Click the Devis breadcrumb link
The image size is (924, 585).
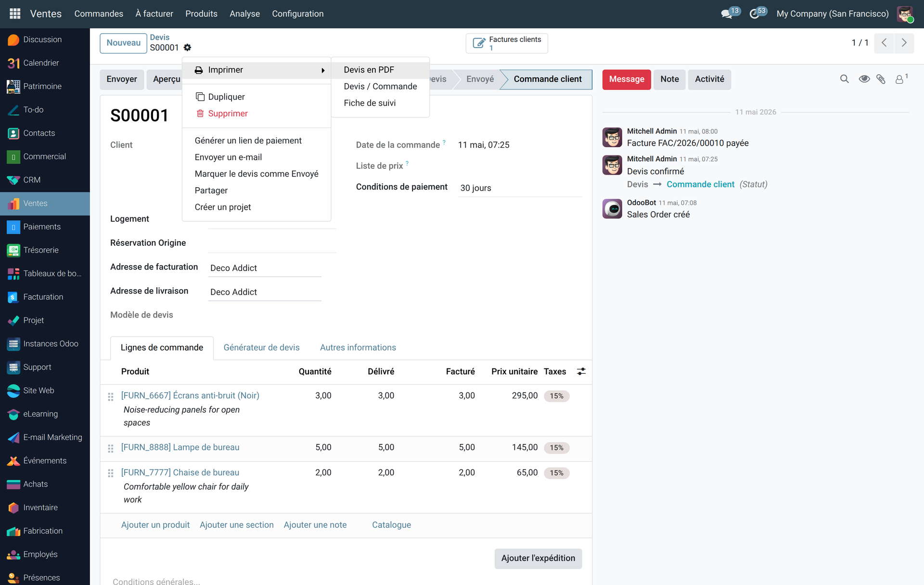point(160,37)
